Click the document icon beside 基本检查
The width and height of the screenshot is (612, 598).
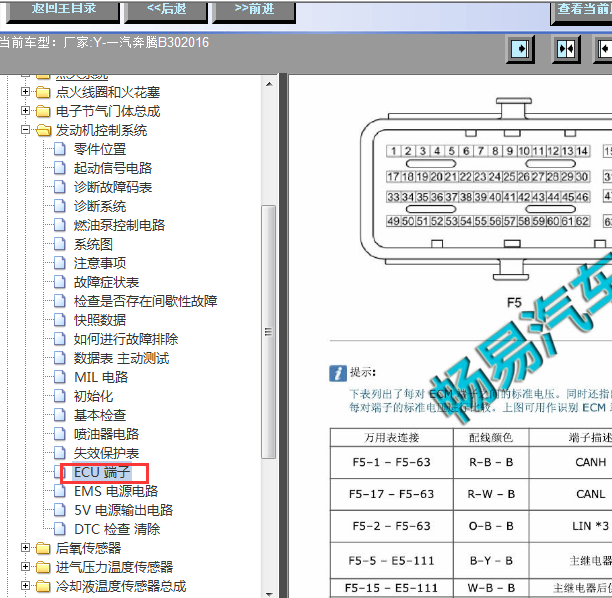point(59,415)
